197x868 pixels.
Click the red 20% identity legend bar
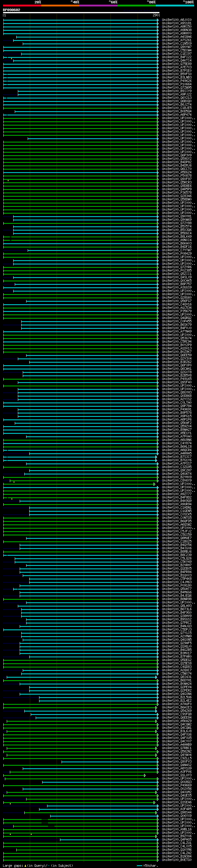pyautogui.click(x=22, y=6)
